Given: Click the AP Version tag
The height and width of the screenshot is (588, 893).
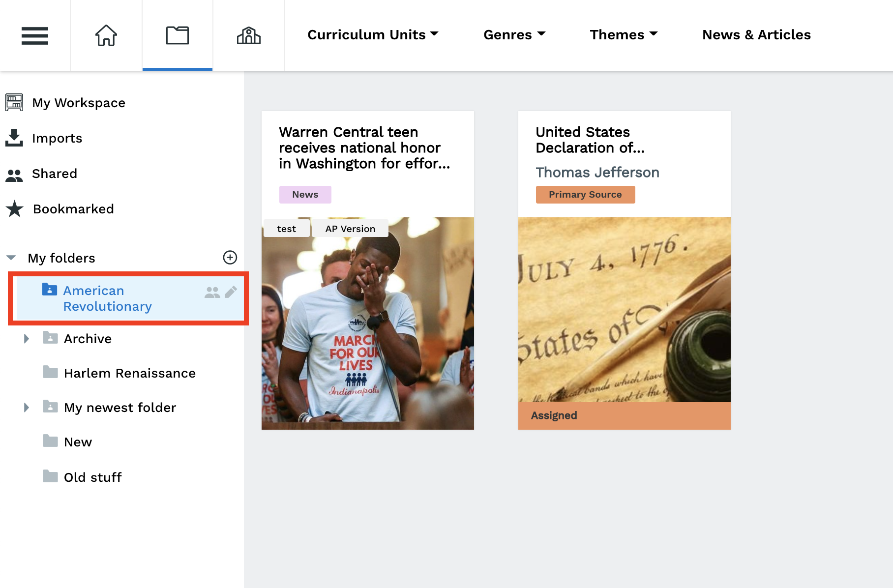Looking at the screenshot, I should coord(350,228).
